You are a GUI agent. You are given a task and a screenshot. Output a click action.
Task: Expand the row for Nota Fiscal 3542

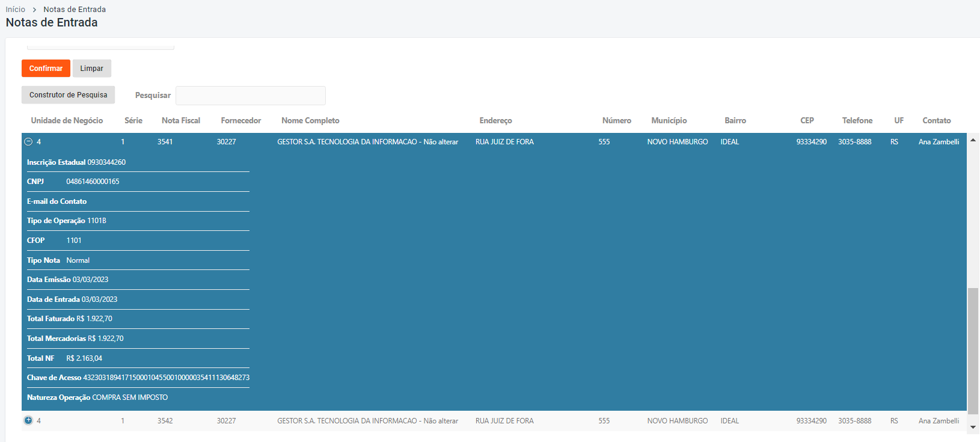click(28, 420)
